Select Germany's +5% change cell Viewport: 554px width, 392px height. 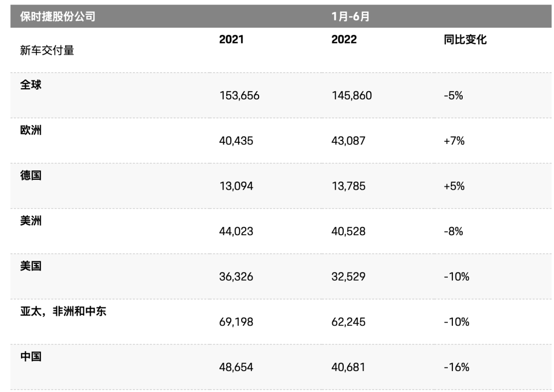click(454, 186)
